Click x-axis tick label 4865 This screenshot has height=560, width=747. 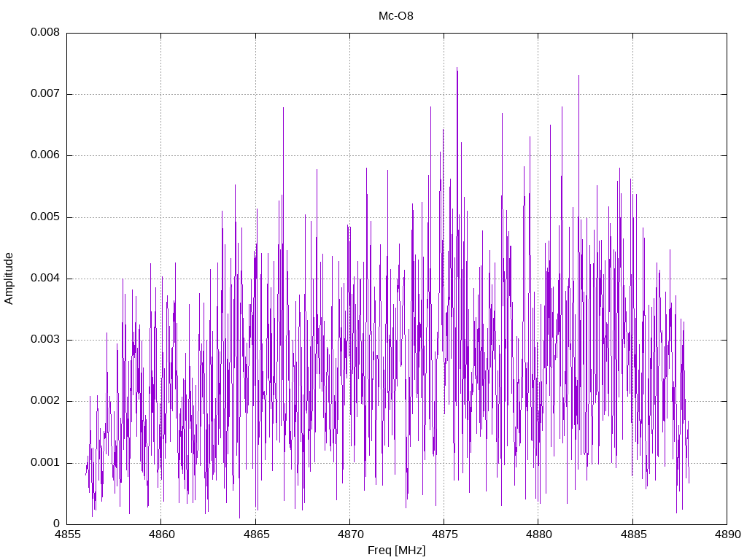click(x=255, y=534)
